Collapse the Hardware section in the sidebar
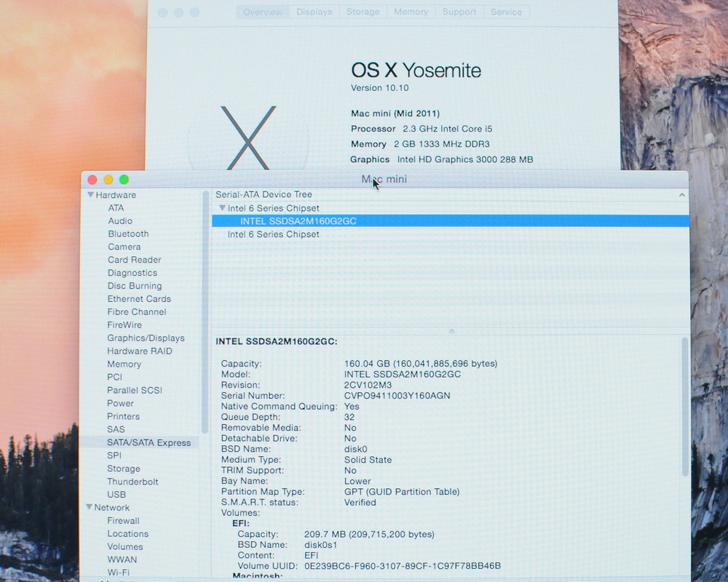Image resolution: width=728 pixels, height=582 pixels. [x=90, y=195]
